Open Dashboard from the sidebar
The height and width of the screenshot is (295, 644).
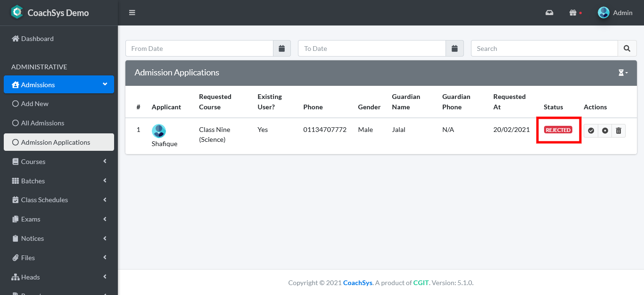click(37, 39)
